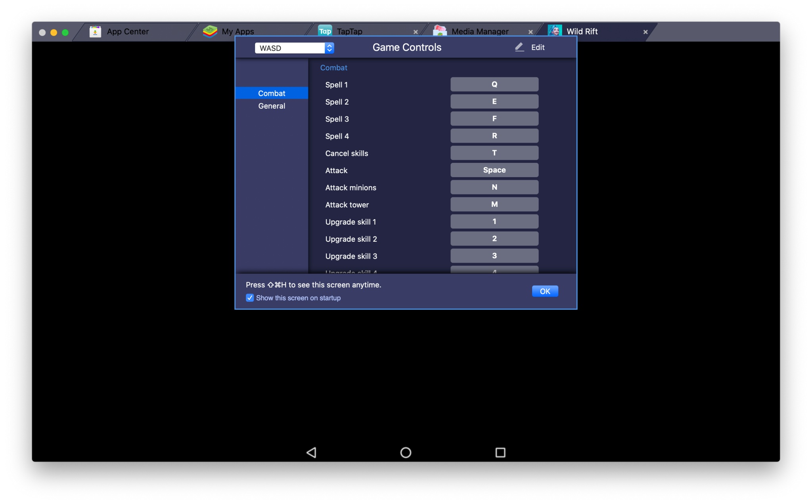Click Edit to modify key bindings

[x=530, y=47]
